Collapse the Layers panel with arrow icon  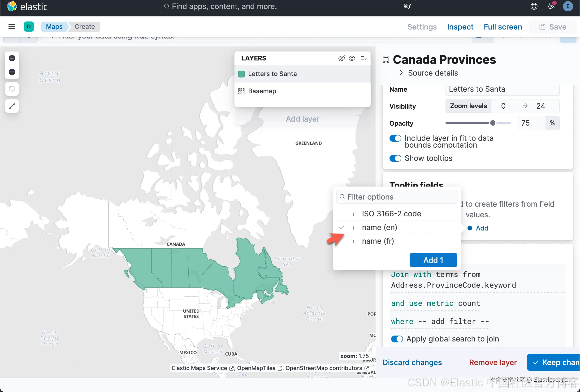coord(364,58)
